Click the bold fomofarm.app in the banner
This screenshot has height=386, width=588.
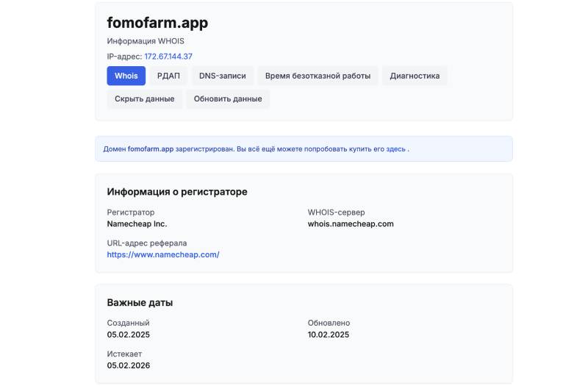click(x=151, y=149)
